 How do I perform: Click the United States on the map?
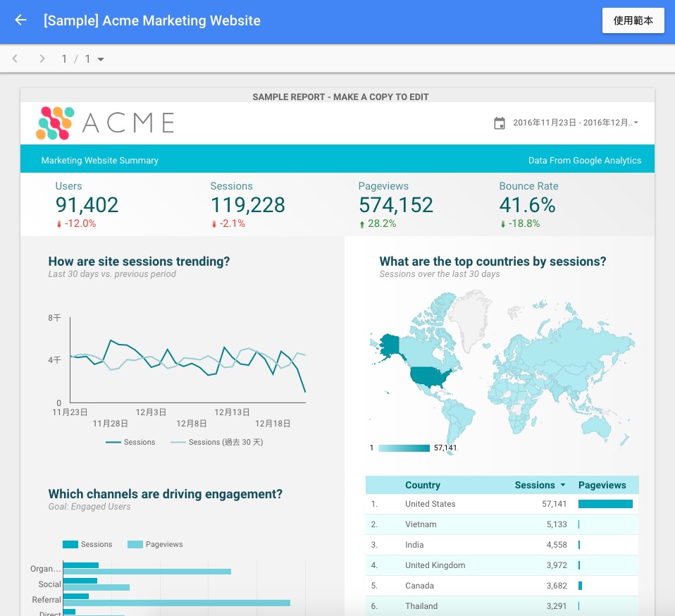(429, 376)
